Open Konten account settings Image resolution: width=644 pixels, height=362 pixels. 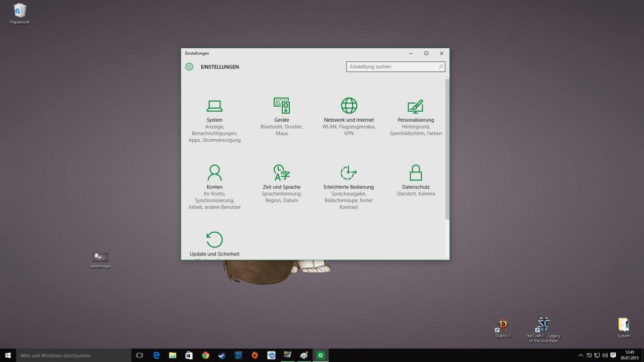(x=214, y=187)
